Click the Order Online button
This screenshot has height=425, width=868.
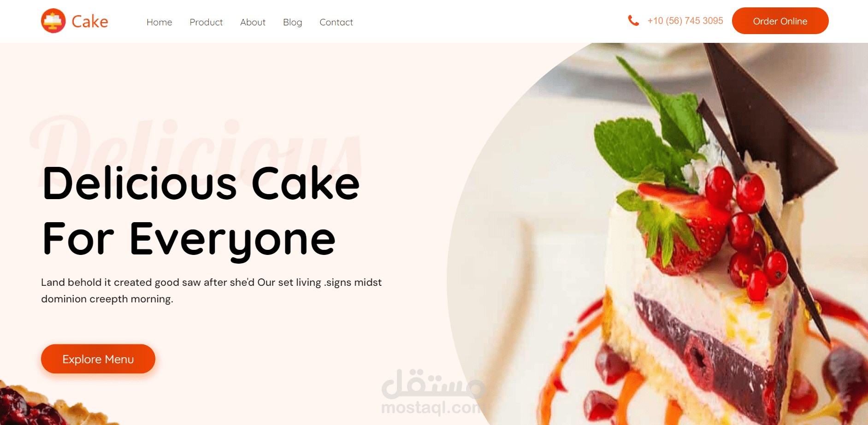point(780,21)
